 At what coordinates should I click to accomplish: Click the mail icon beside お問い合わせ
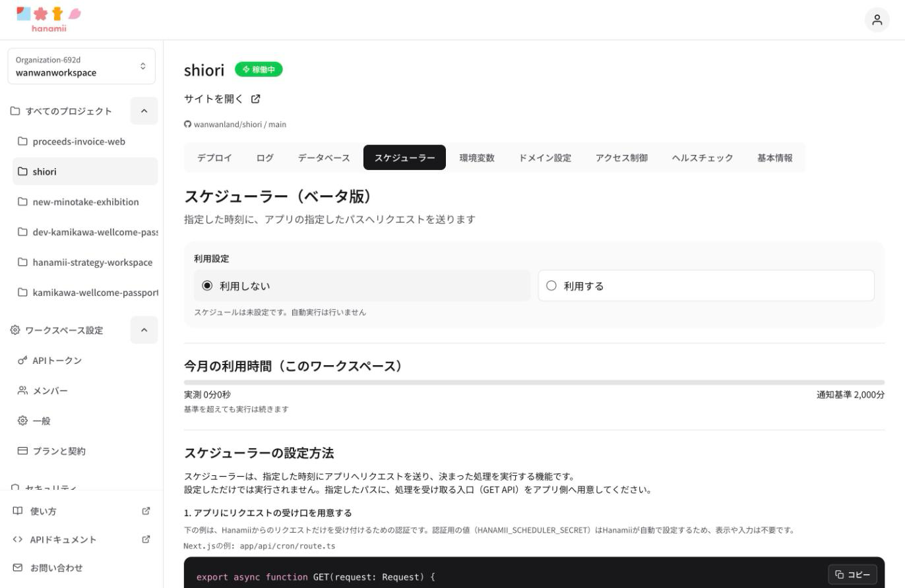(x=18, y=568)
